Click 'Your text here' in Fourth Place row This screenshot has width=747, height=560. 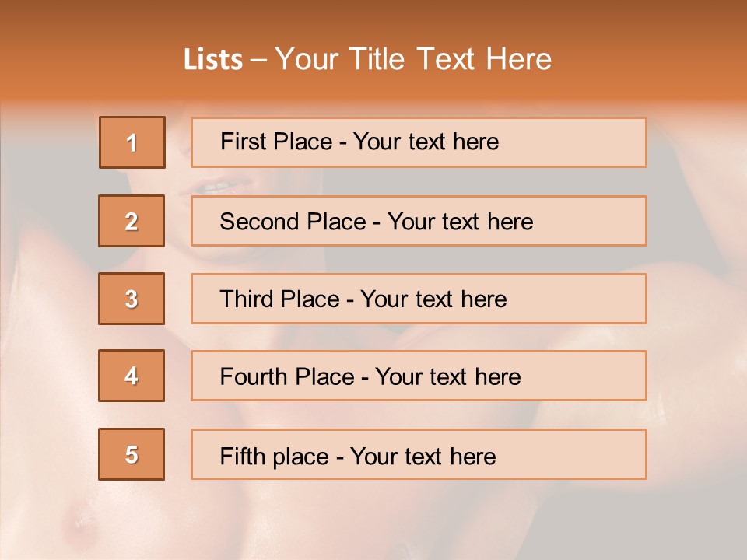[x=447, y=377]
